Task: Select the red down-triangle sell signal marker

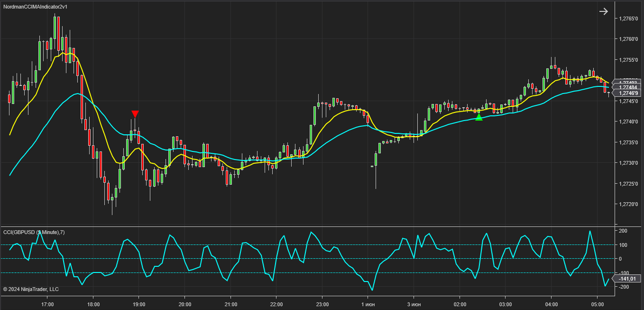Action: (x=135, y=113)
